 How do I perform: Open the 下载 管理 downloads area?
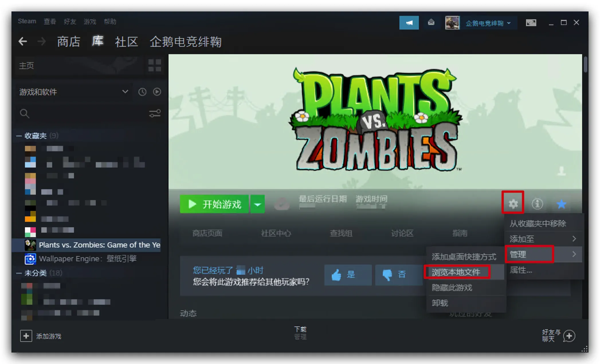tap(300, 333)
